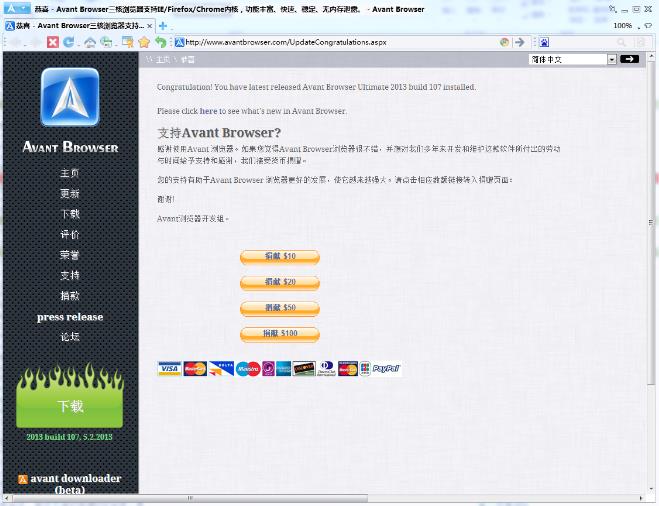Click the blue Refresh icon in the toolbar
This screenshot has width=659, height=506.
[69, 42]
